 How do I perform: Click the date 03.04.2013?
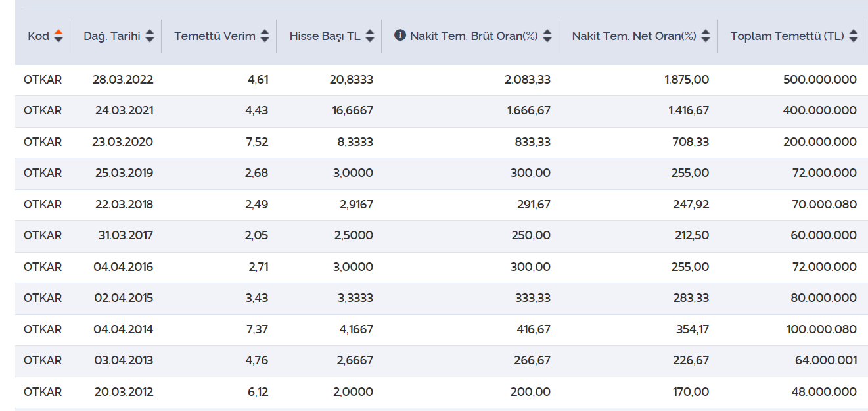point(124,360)
